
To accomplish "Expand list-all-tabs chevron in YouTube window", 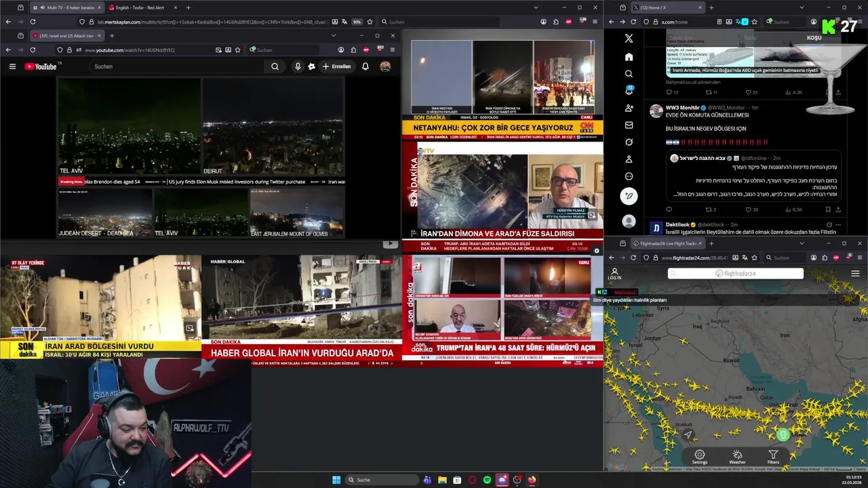I will tap(333, 35).
